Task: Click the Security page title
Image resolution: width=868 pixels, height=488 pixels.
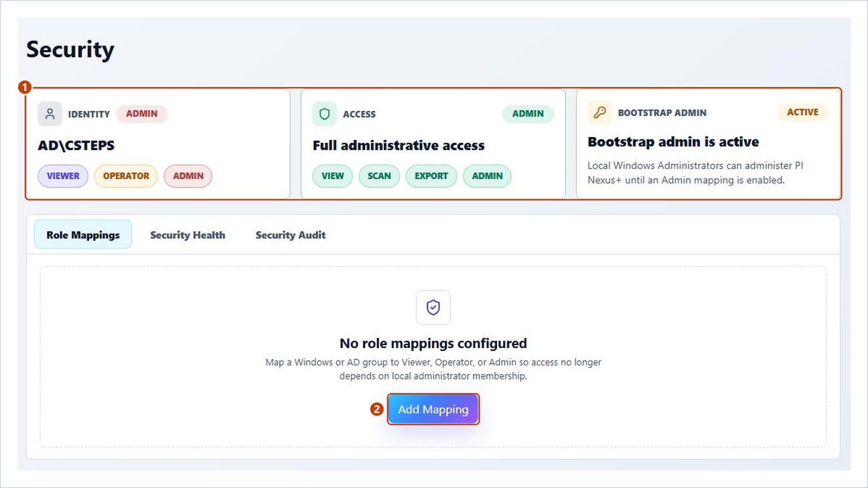Action: pyautogui.click(x=70, y=50)
